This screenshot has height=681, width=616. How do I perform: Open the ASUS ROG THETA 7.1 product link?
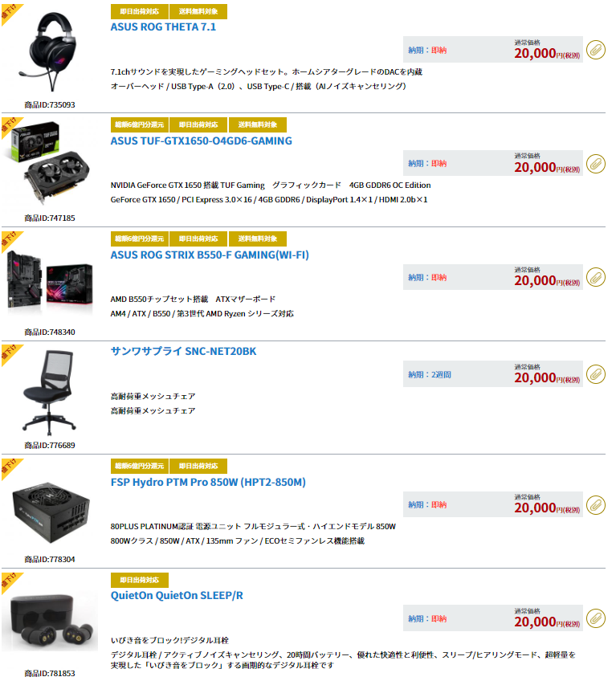(x=163, y=27)
